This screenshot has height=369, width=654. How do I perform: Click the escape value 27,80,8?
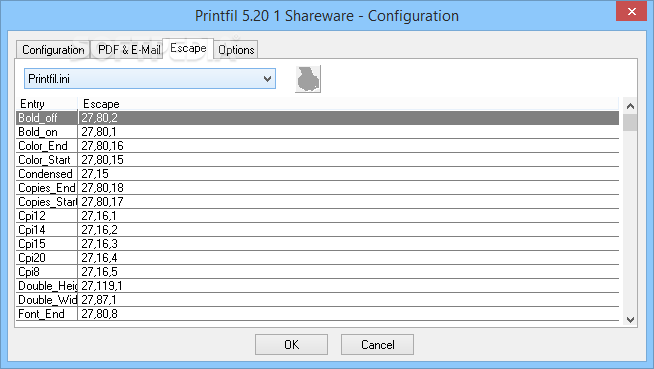(99, 314)
